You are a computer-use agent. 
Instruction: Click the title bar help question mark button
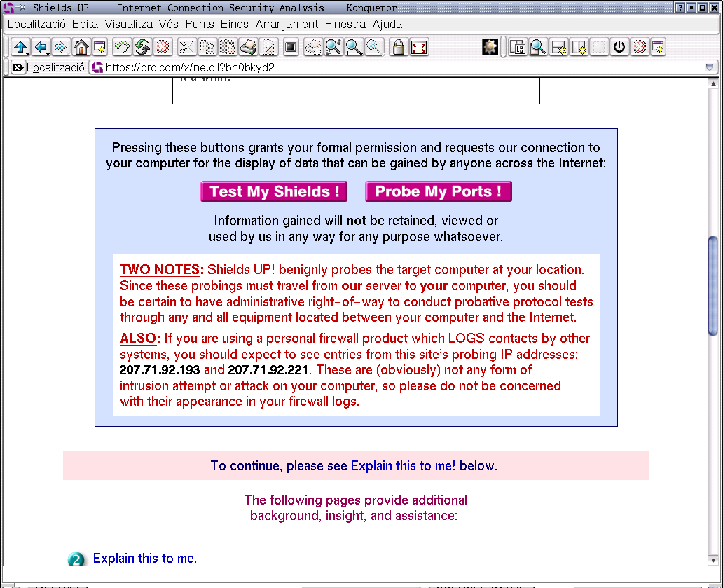pos(680,8)
